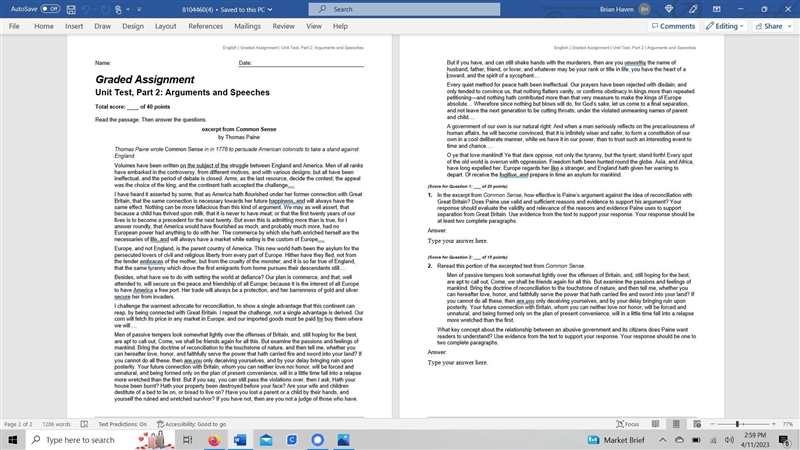Open the network Wi-Fi tray icon

click(713, 440)
